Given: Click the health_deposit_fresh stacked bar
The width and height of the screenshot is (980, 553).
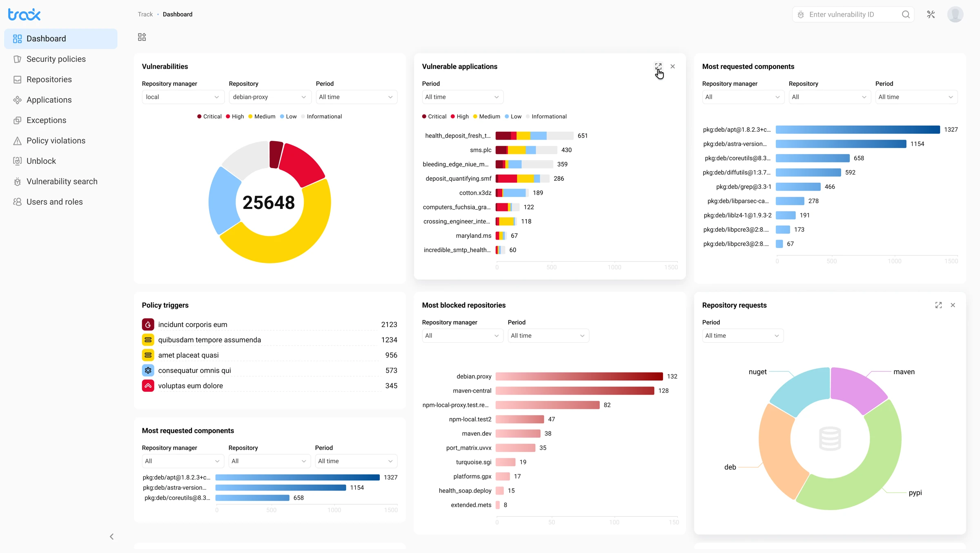Looking at the screenshot, I should click(x=535, y=136).
